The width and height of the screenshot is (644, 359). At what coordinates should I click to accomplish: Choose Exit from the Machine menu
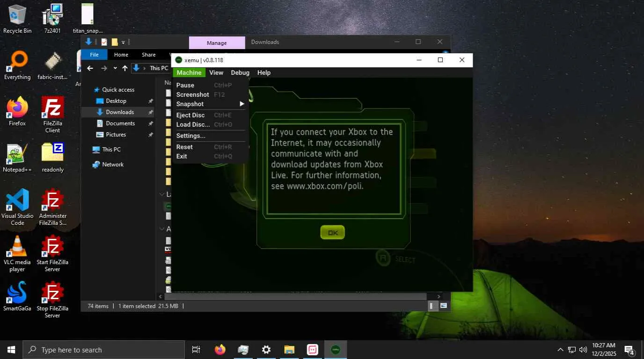(x=210, y=156)
